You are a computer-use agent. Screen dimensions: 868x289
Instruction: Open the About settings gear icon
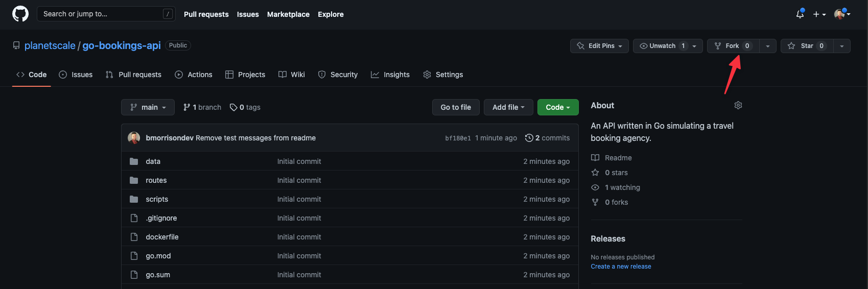(738, 105)
